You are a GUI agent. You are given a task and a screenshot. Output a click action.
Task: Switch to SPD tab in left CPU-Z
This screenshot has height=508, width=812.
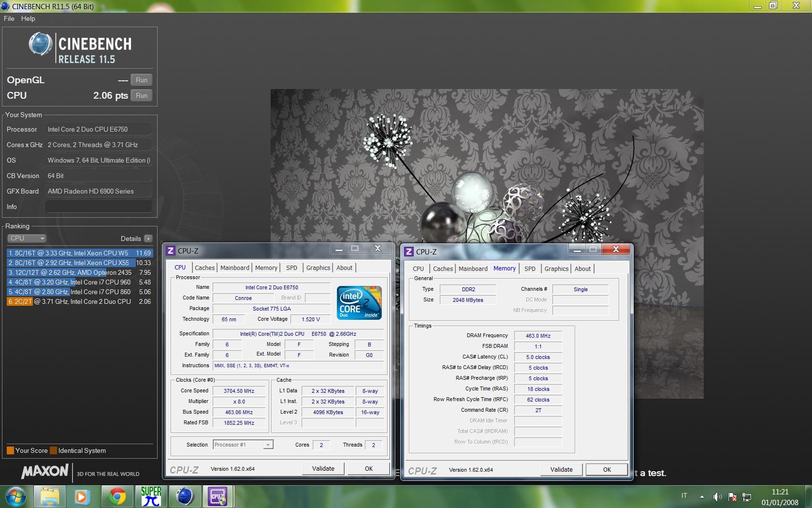(291, 268)
